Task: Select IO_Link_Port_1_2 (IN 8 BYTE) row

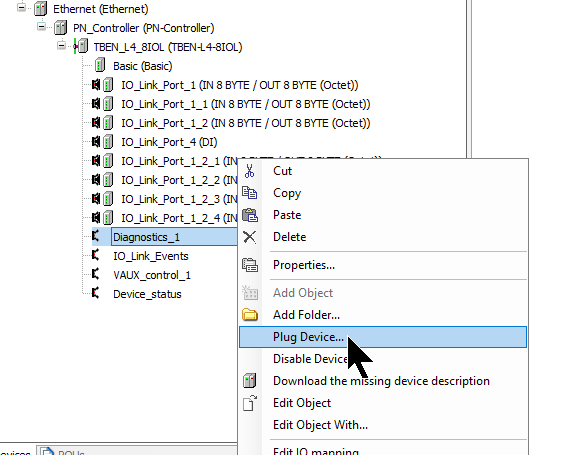Action: [x=246, y=123]
